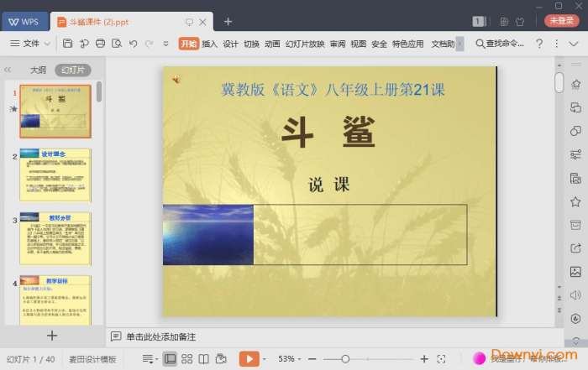Screen dimensions: 588x370
Task: Open a new tab with plus button
Action: coord(228,22)
